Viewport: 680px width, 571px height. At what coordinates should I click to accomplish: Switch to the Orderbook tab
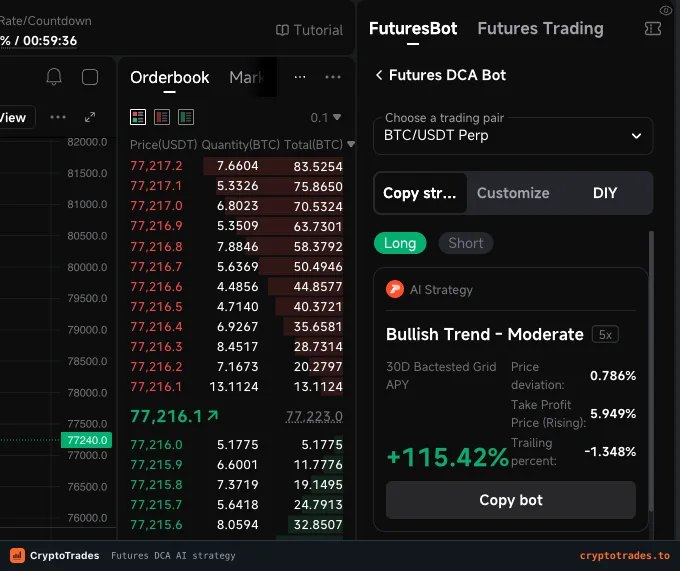170,78
